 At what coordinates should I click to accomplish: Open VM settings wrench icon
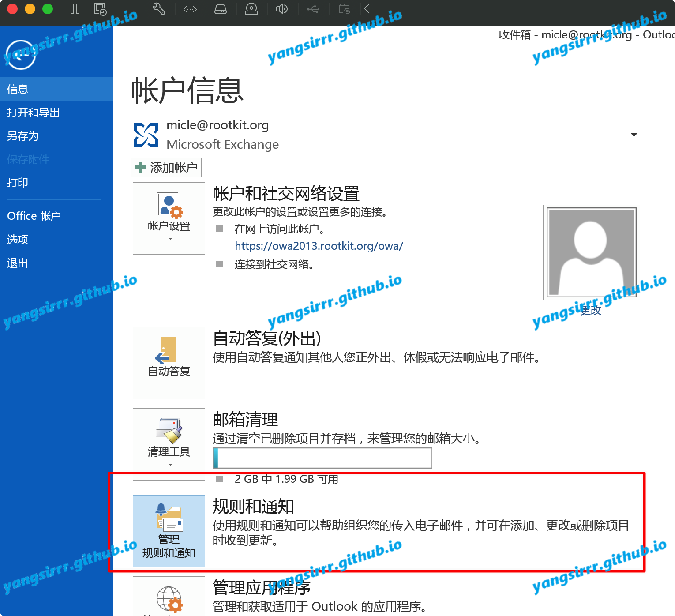[158, 9]
